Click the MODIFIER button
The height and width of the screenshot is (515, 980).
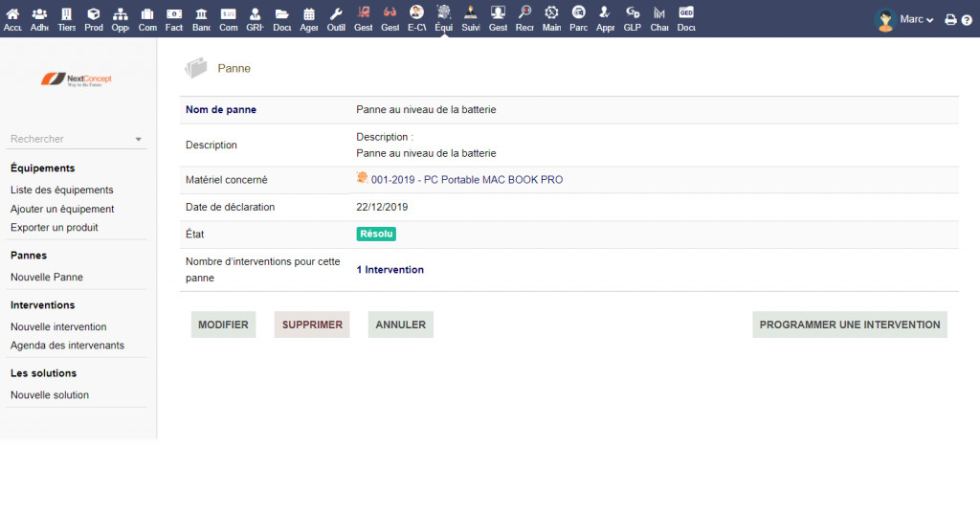[x=223, y=325]
